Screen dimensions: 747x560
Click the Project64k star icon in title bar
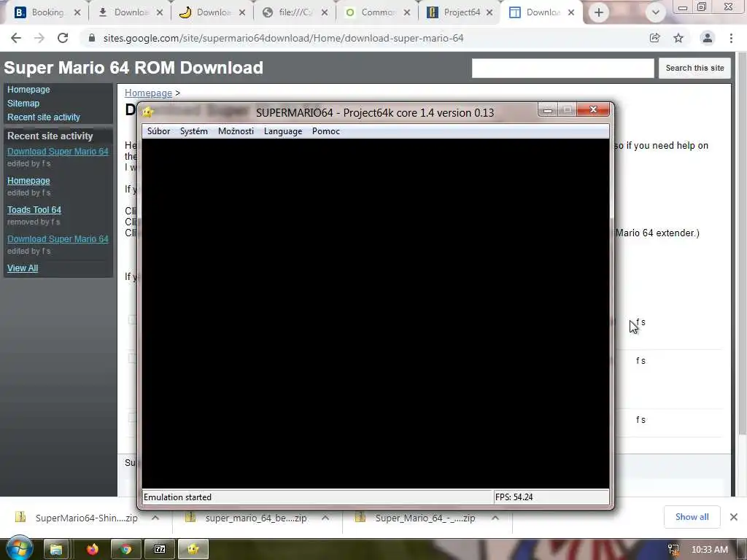[x=147, y=112]
